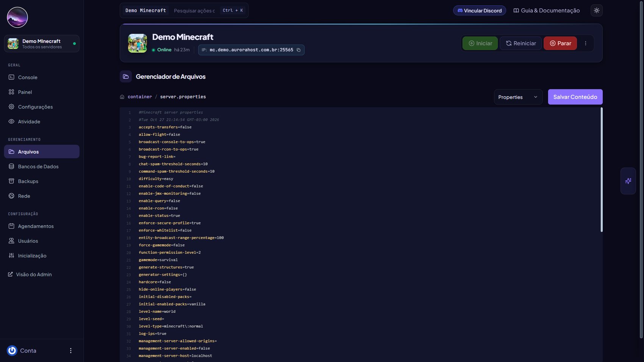Click the gamemode=survival line
Screen dimensions: 644x362
(x=158, y=260)
